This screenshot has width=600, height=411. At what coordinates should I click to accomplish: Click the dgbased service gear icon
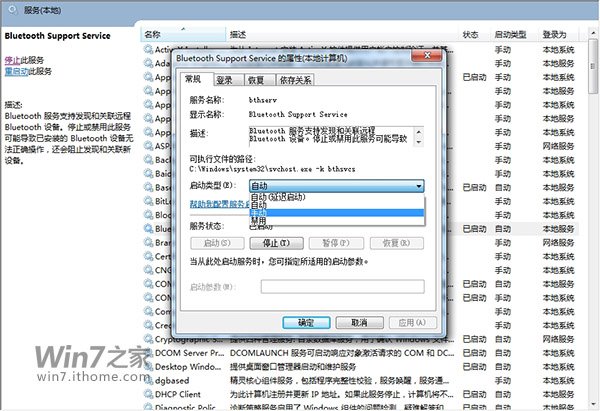click(148, 380)
